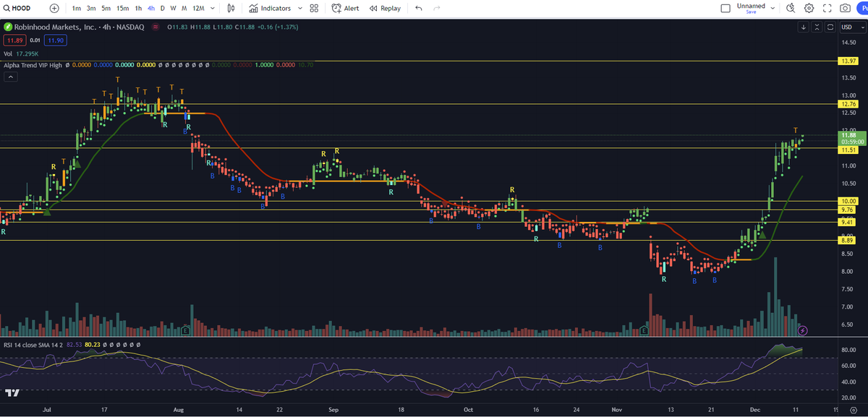Open indicator templates grid icon
The width and height of the screenshot is (868, 417).
point(313,9)
